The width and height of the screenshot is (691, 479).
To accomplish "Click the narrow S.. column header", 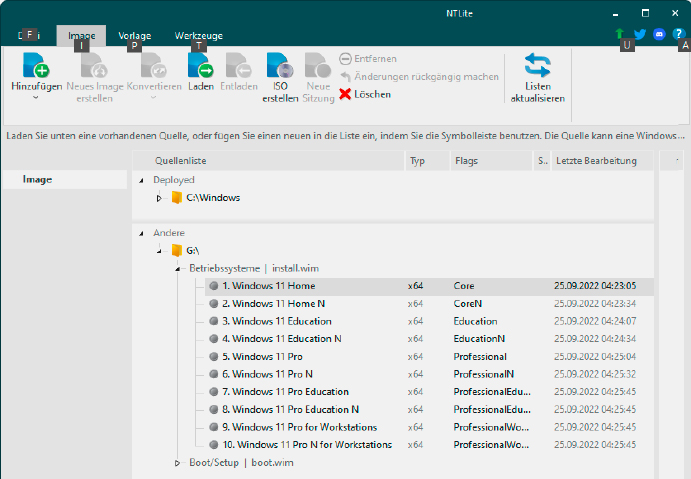I will [542, 161].
